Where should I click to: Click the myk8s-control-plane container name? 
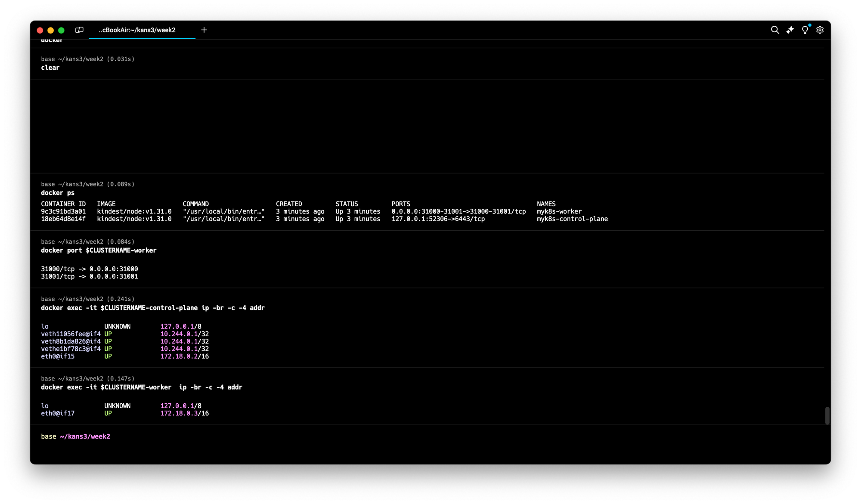572,219
